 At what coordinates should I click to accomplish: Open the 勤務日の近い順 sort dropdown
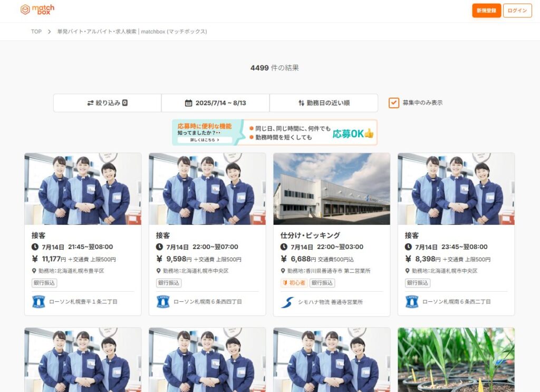coord(324,103)
